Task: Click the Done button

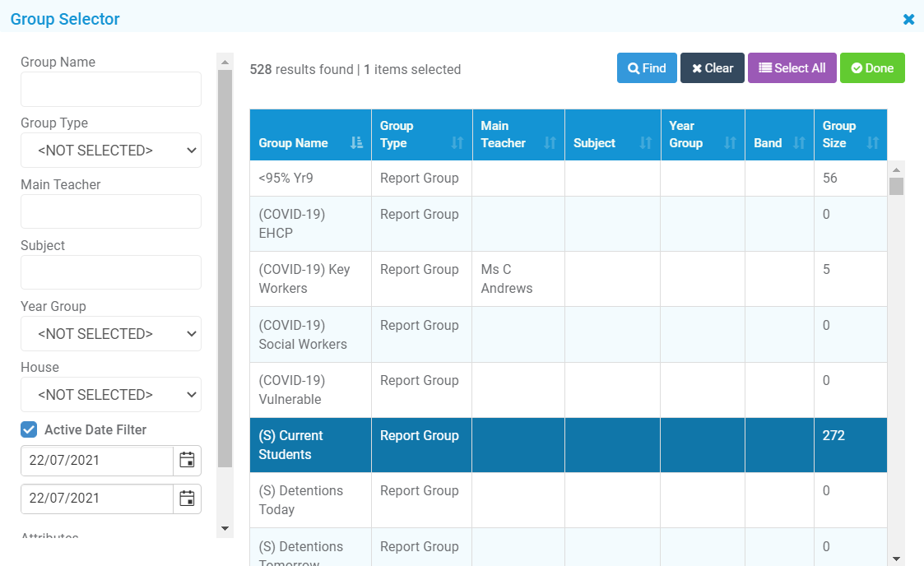Action: 872,67
